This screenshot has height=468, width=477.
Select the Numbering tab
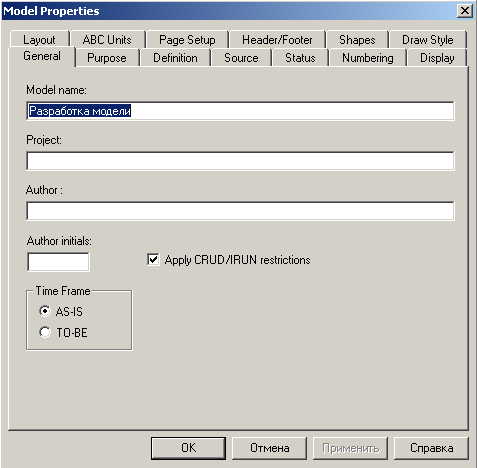tap(368, 58)
